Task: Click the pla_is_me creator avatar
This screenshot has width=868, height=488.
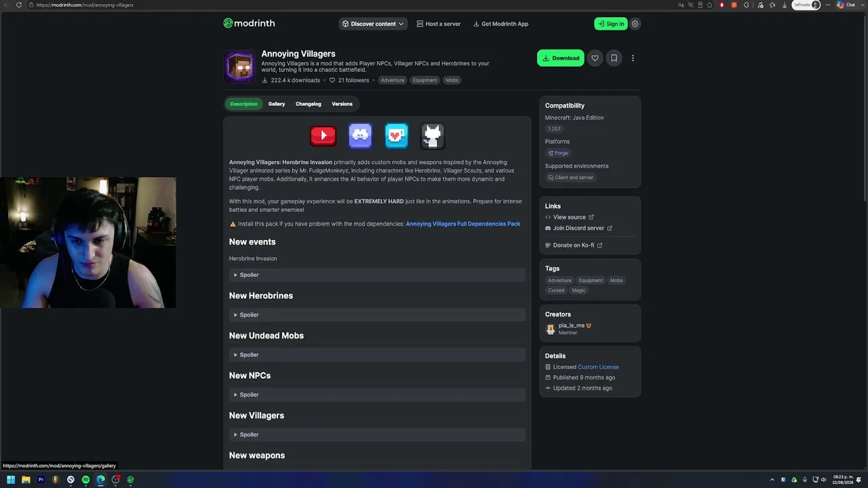Action: 550,329
